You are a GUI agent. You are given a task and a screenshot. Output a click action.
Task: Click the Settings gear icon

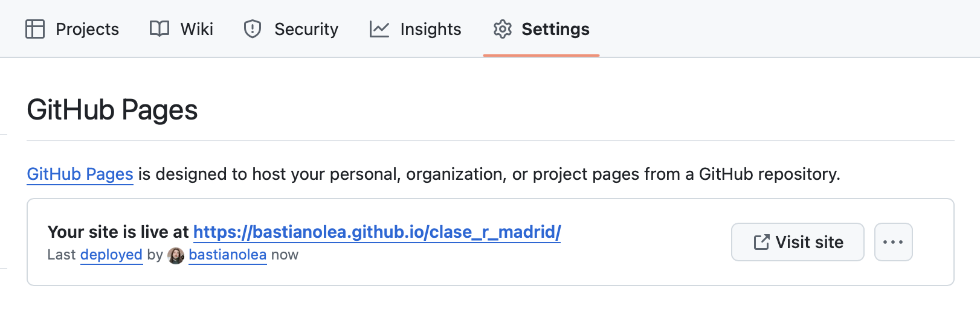[x=503, y=29]
